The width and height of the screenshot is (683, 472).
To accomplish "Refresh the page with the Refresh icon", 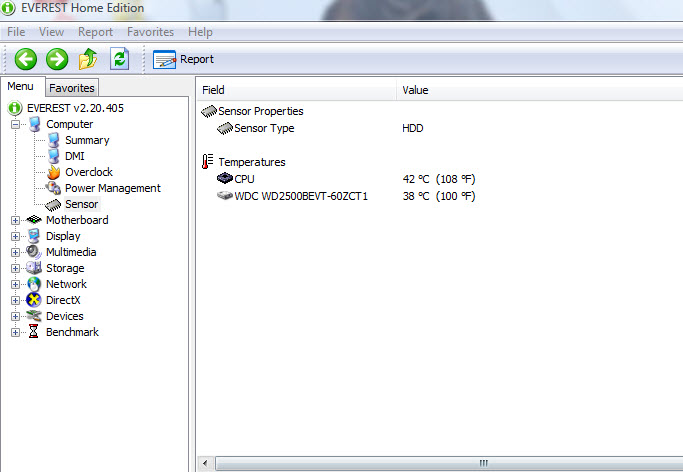I will pos(119,59).
